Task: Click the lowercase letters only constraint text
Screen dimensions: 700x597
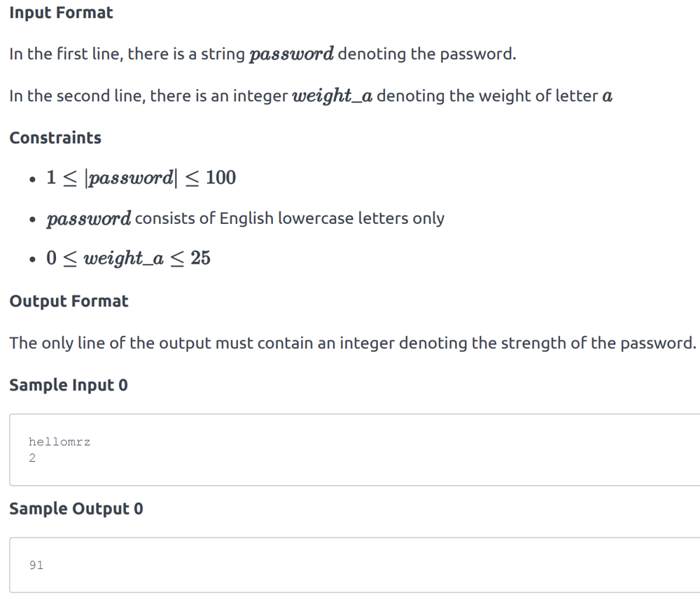Action: point(289,218)
